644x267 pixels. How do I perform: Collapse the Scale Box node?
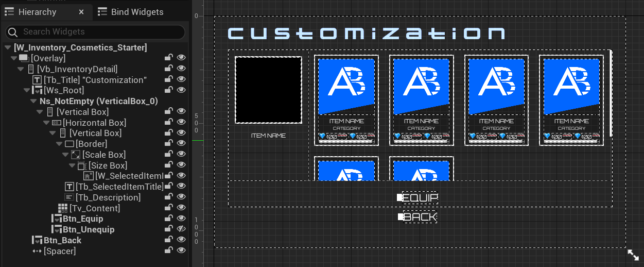click(65, 155)
